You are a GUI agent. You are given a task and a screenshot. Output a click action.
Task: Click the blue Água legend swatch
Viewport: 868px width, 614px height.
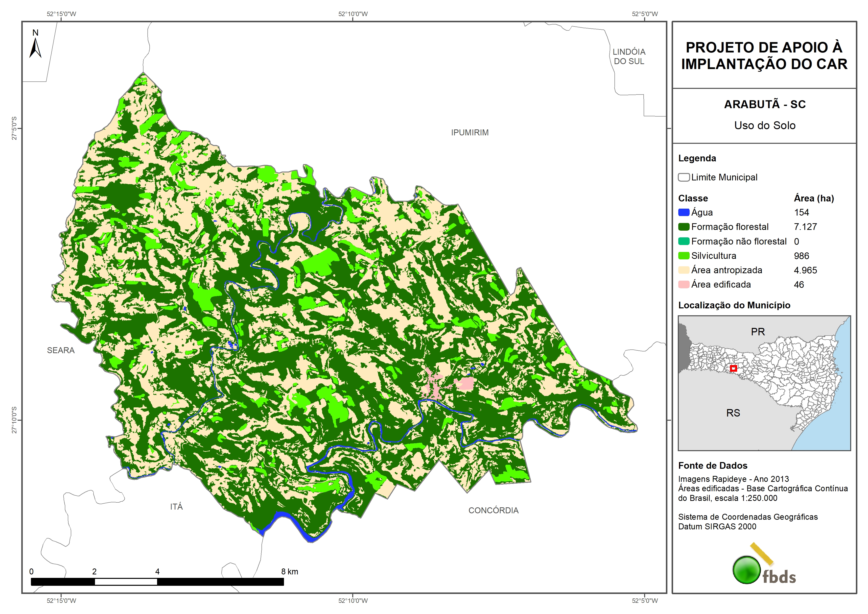click(x=683, y=213)
